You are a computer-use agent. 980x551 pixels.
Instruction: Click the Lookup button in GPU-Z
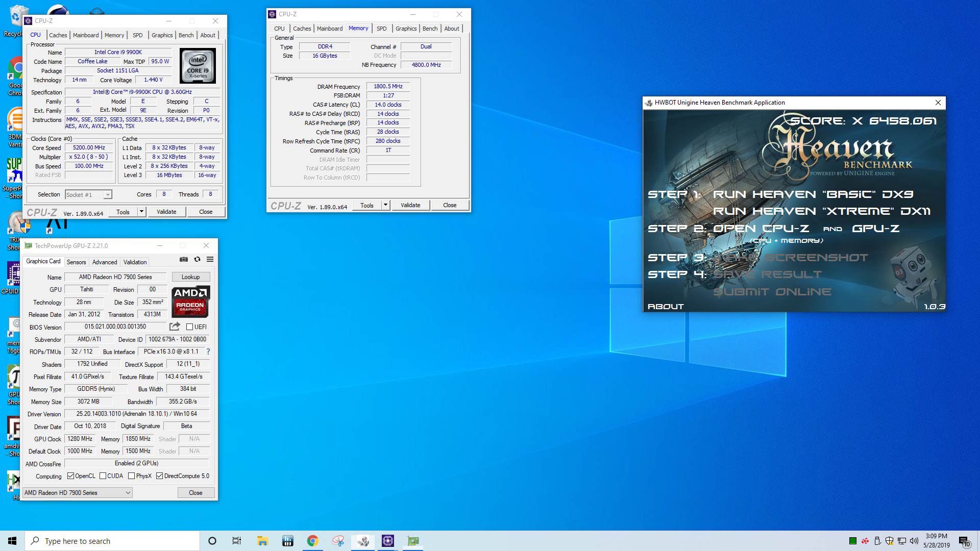(x=190, y=277)
